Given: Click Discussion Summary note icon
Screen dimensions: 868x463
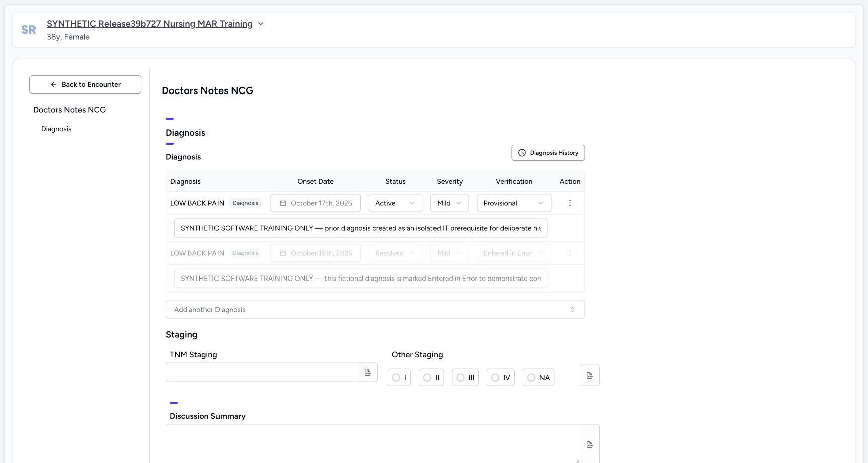Looking at the screenshot, I should point(590,445).
